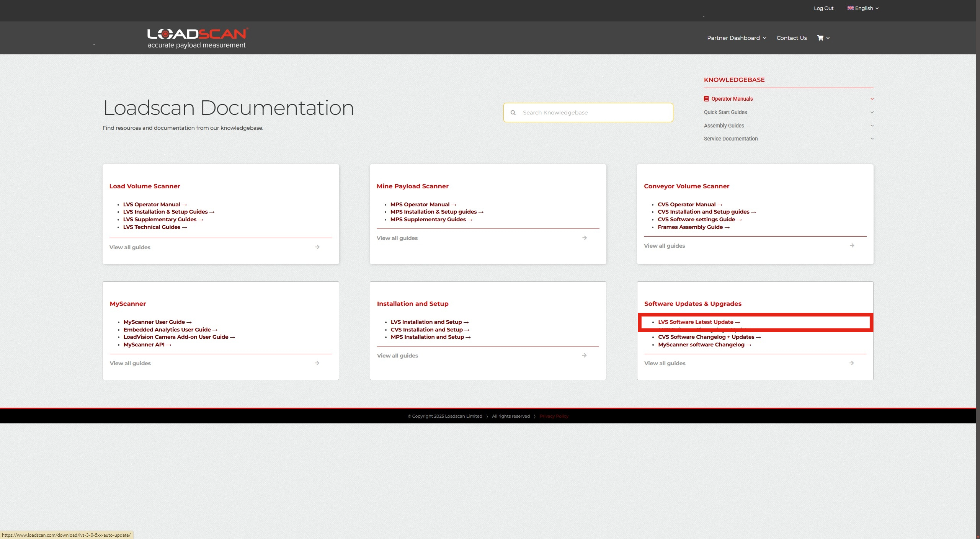Click arrow beside Load Volume Scanner View all guides
The image size is (980, 539).
coord(317,247)
